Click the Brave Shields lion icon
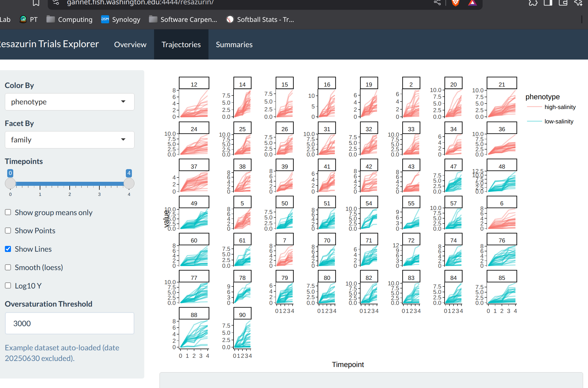 click(455, 3)
